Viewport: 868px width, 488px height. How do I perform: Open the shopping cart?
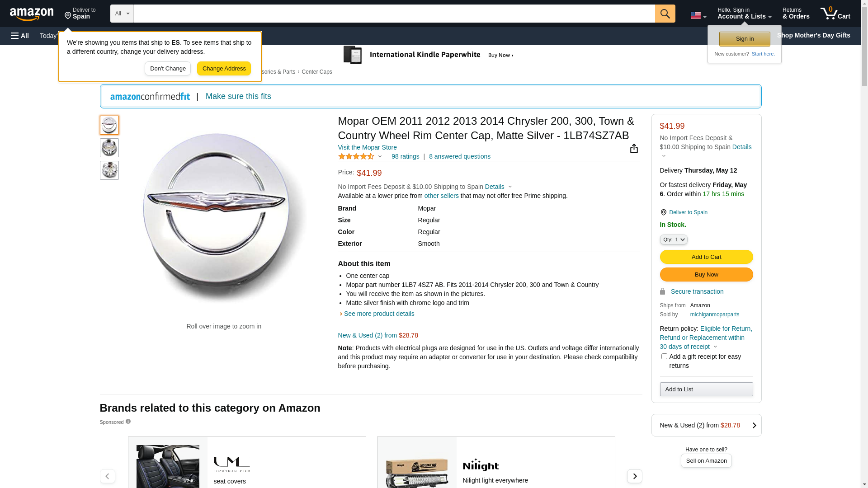pos(835,14)
